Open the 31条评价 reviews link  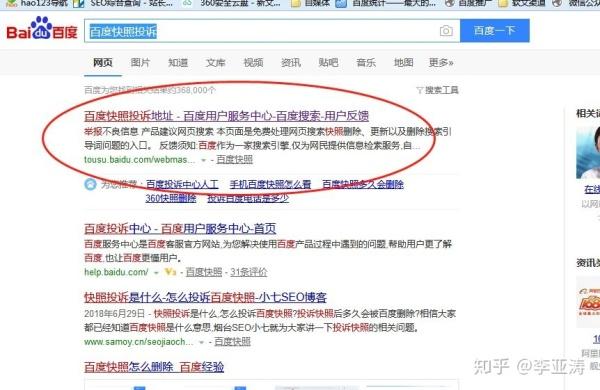(249, 272)
